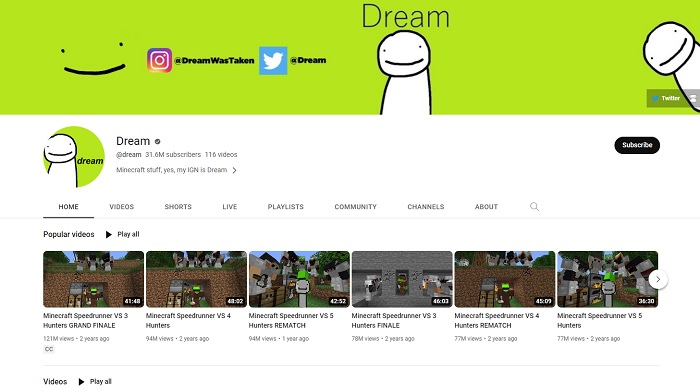Expand the channel description chevron
The width and height of the screenshot is (700, 392).
234,170
